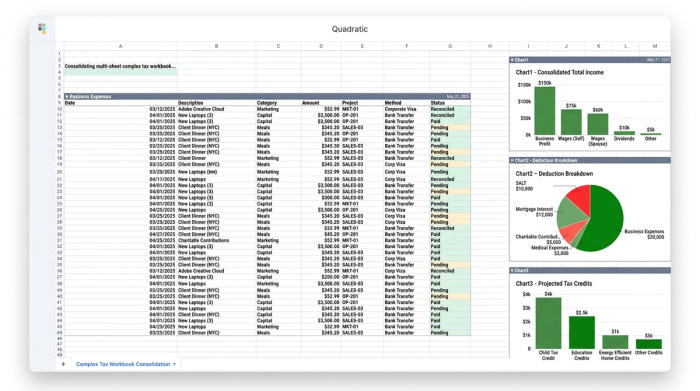Click the Energy Efficient Home Credits bar
The width and height of the screenshot is (700, 391).
[x=615, y=342]
